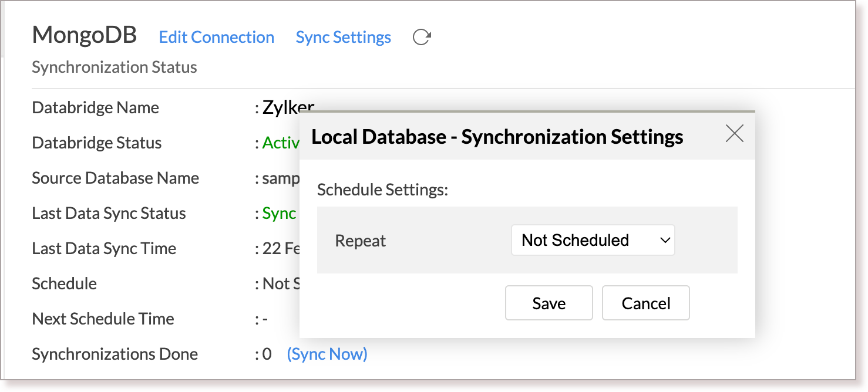Select the Databridge Name Zylker value

(x=287, y=107)
